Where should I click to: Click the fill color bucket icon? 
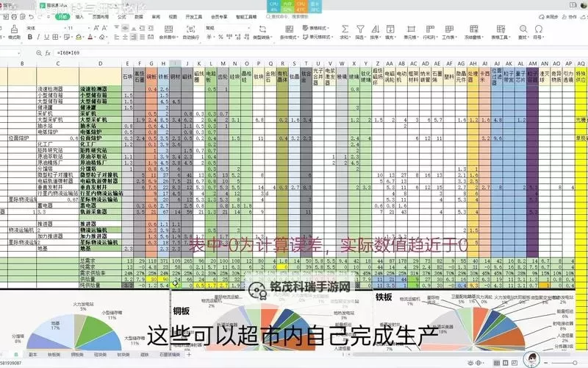[x=79, y=38]
